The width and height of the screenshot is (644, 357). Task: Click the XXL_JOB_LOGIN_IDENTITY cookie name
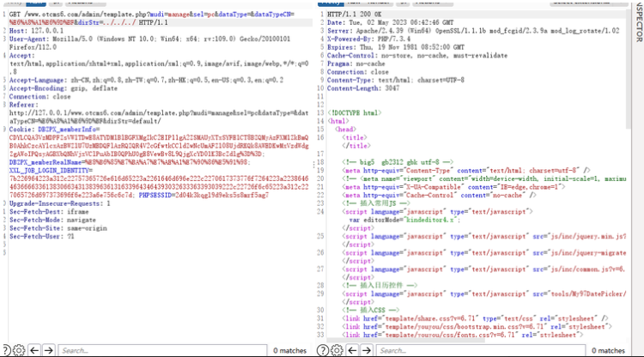(x=48, y=170)
